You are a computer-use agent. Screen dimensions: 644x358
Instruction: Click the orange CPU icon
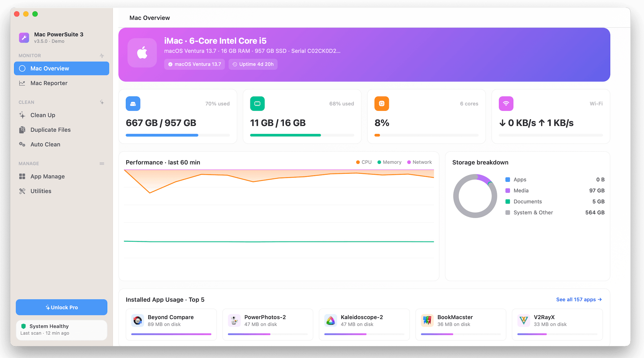click(382, 104)
